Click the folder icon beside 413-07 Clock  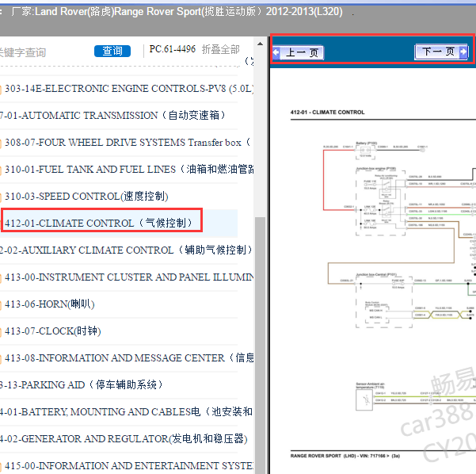0,332
